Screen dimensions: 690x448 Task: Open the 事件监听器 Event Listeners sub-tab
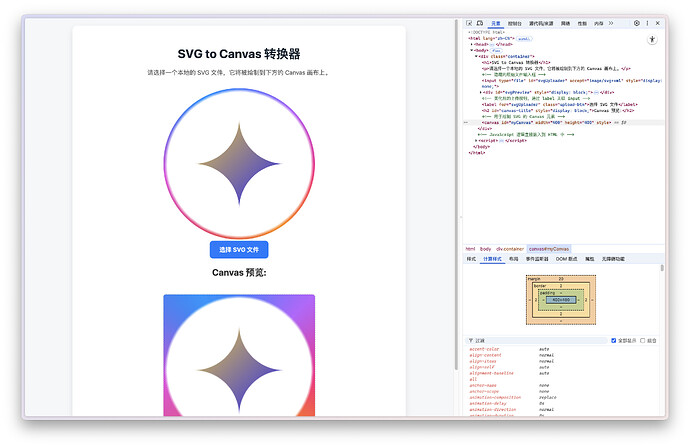pos(537,259)
